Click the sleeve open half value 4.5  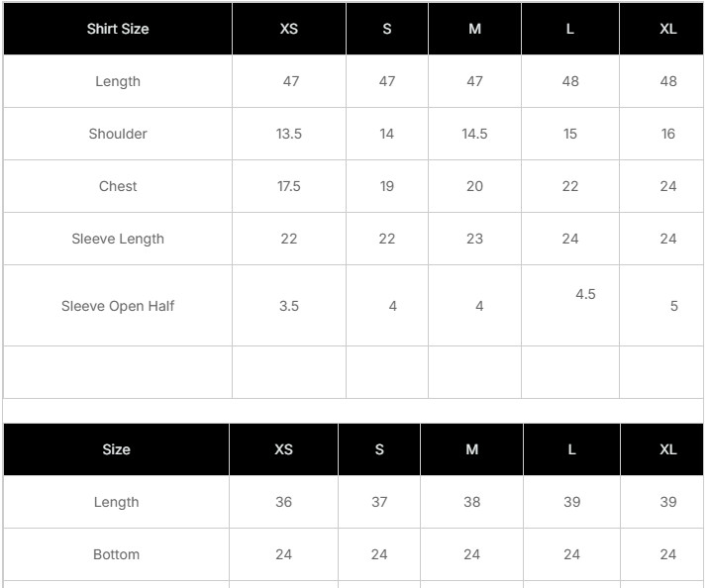click(x=585, y=294)
